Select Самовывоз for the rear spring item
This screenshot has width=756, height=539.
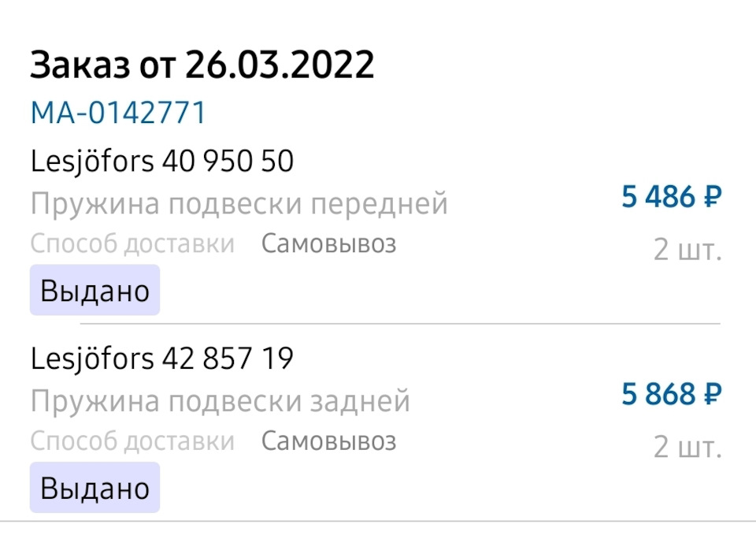[328, 441]
